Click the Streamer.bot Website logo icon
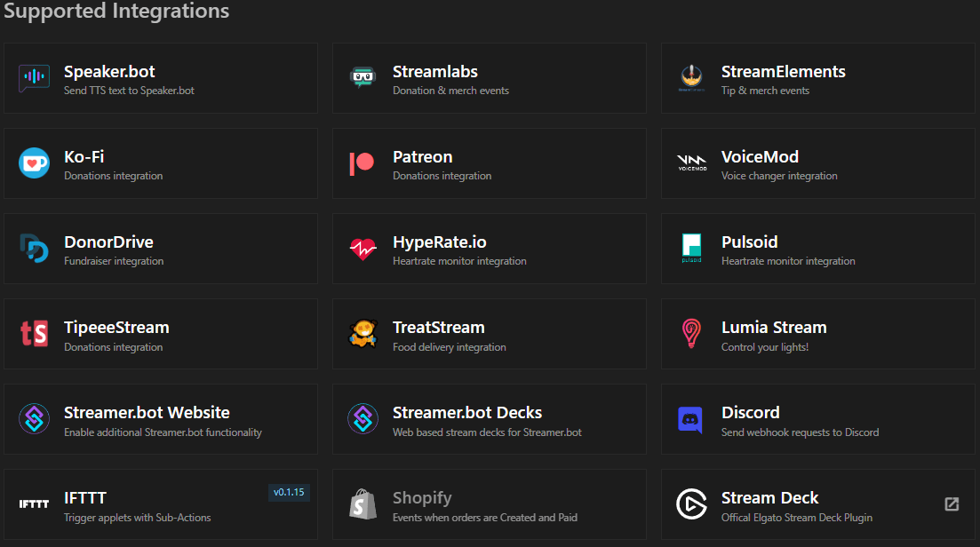This screenshot has width=980, height=547. coord(34,418)
